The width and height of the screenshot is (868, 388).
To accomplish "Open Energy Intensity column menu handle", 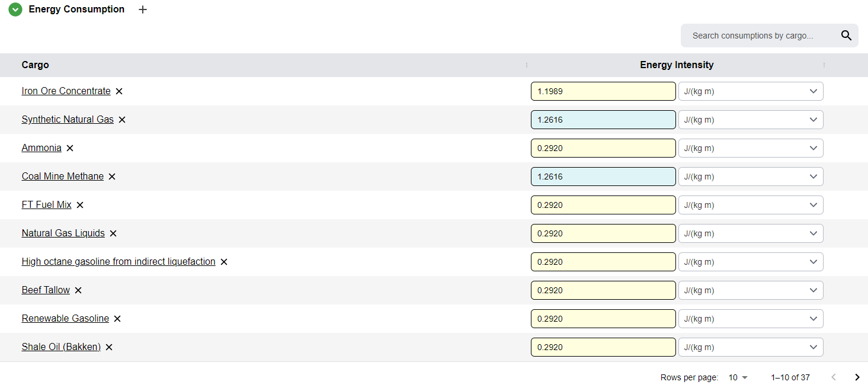I will pyautogui.click(x=824, y=65).
